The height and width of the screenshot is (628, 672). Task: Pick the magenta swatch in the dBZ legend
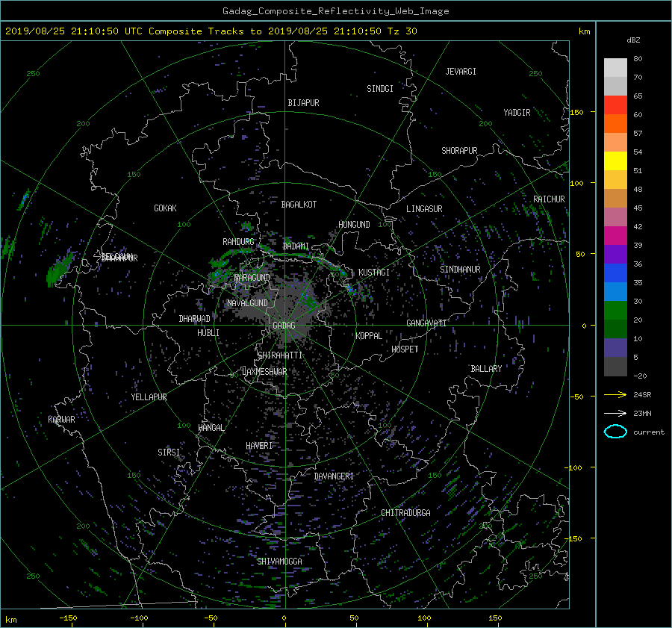tap(615, 235)
